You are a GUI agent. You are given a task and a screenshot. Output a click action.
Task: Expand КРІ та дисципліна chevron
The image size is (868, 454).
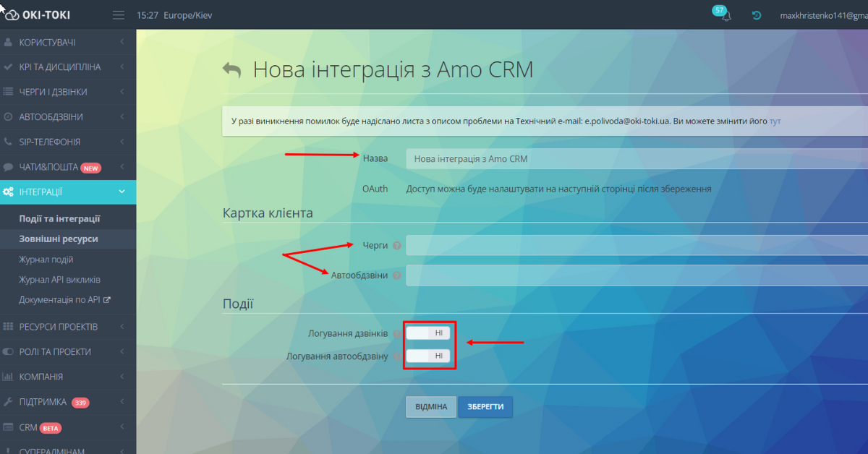[122, 67]
